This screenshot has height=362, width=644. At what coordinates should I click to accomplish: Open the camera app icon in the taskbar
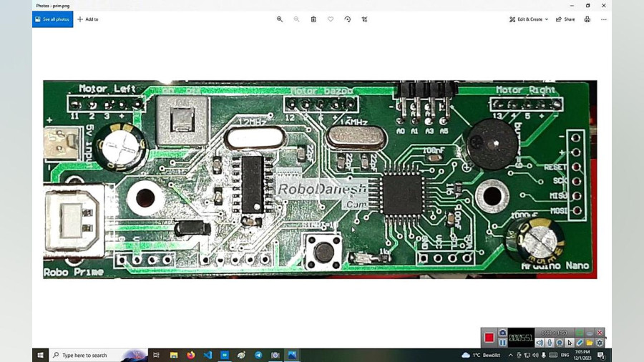pos(275,355)
